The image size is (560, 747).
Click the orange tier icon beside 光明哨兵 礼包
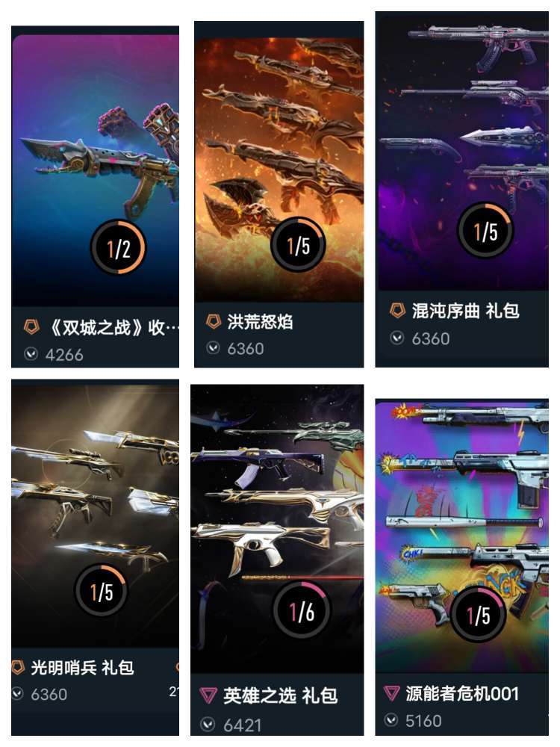18,667
